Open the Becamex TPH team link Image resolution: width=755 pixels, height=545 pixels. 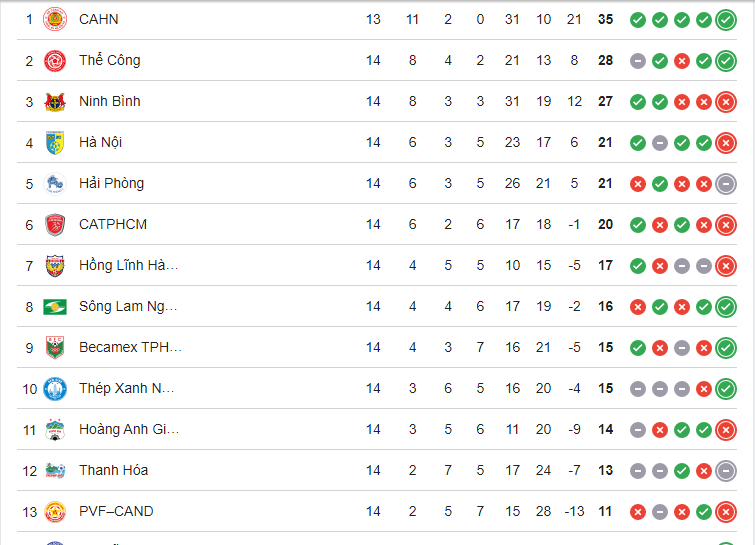(x=129, y=347)
